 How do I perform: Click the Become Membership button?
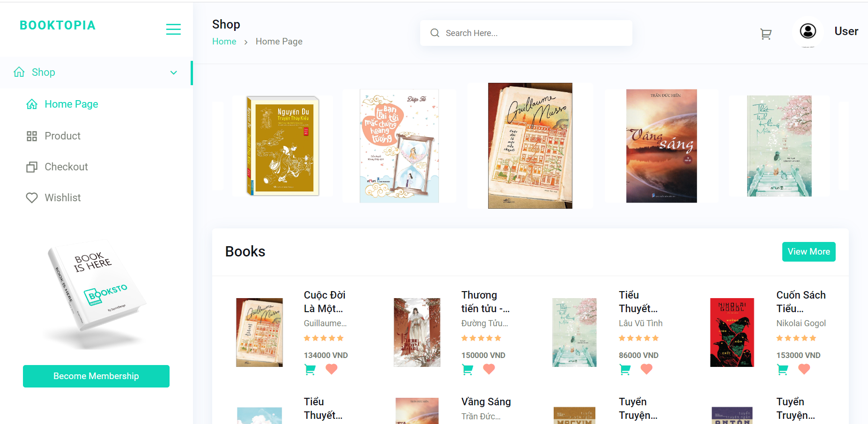[96, 376]
